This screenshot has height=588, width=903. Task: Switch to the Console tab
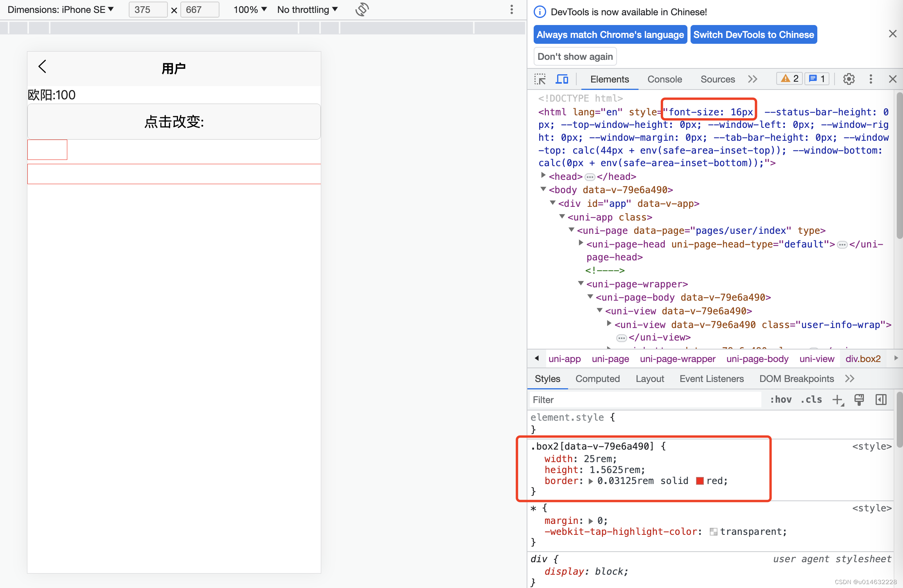pyautogui.click(x=665, y=79)
